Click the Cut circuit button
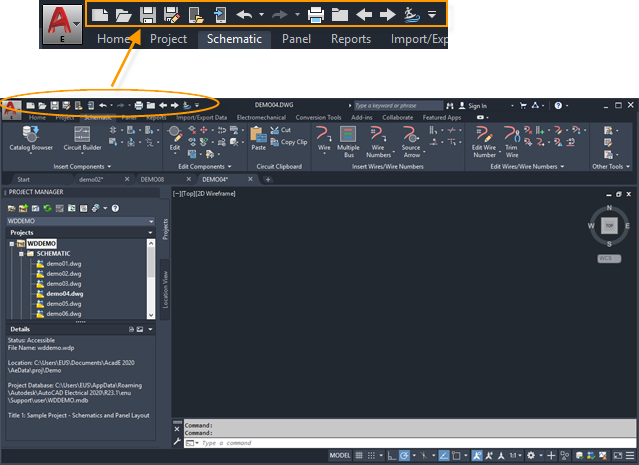Viewport: 639px width, 465px height. (281, 130)
